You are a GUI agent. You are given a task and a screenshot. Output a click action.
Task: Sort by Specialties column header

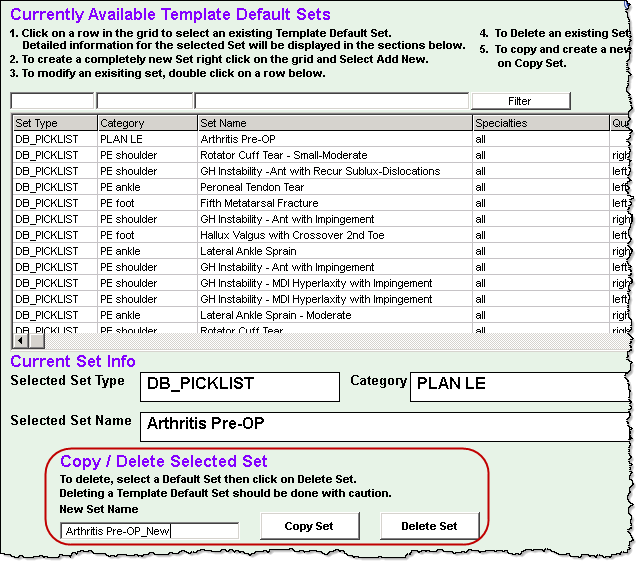(541, 123)
